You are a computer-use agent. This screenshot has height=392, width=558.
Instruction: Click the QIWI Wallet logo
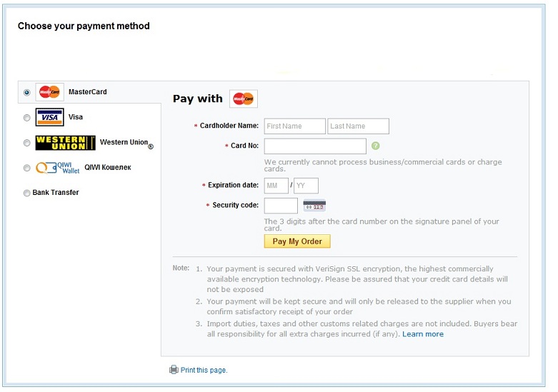coord(58,168)
